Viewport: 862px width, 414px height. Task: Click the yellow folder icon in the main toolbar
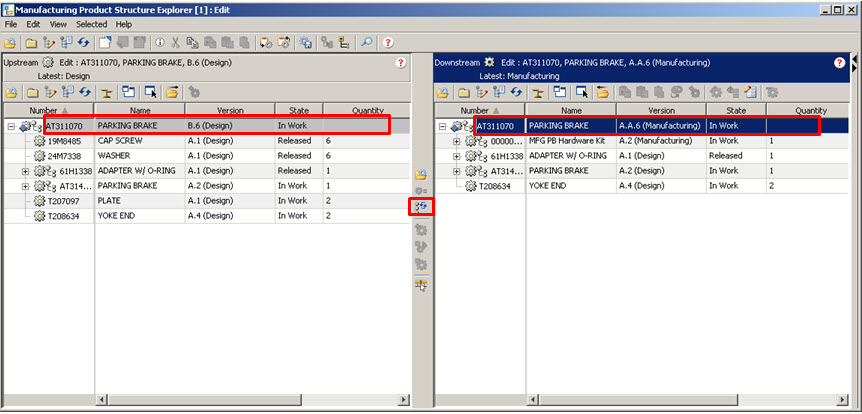[x=31, y=43]
